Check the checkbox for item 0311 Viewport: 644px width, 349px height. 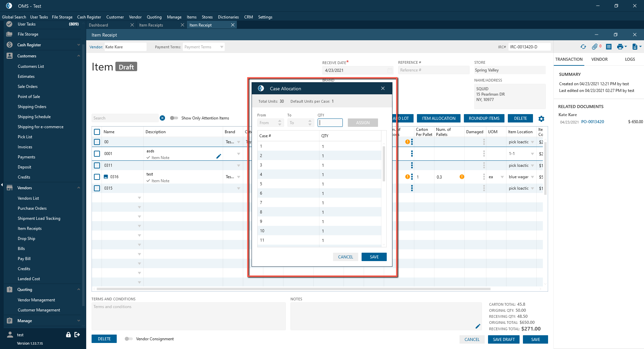tap(97, 165)
